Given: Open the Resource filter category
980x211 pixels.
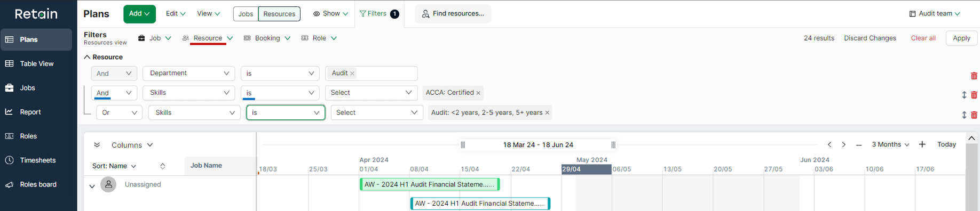Looking at the screenshot, I should click(x=208, y=38).
